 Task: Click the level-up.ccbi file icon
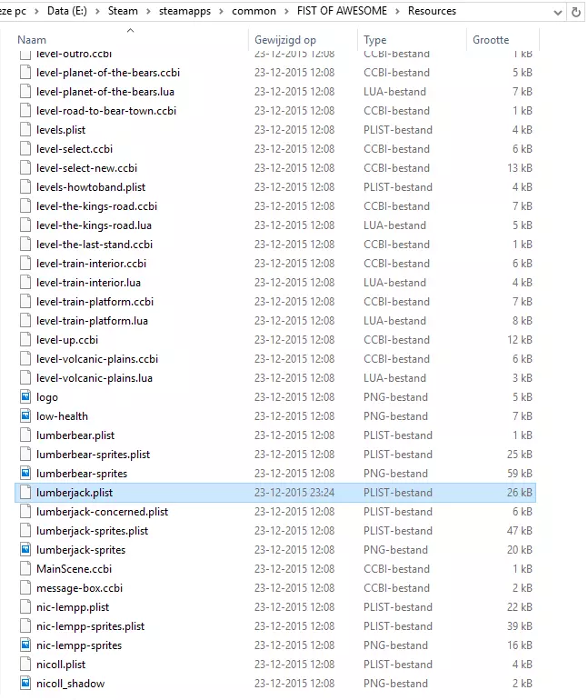(25, 340)
